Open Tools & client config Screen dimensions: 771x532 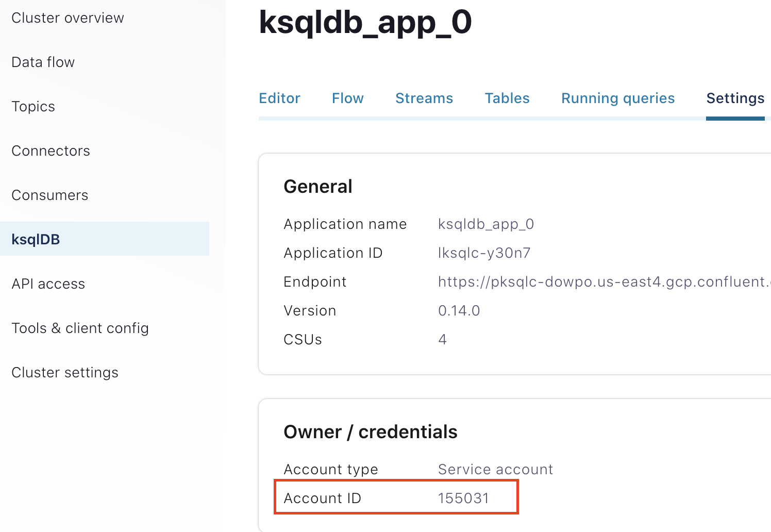pos(80,328)
